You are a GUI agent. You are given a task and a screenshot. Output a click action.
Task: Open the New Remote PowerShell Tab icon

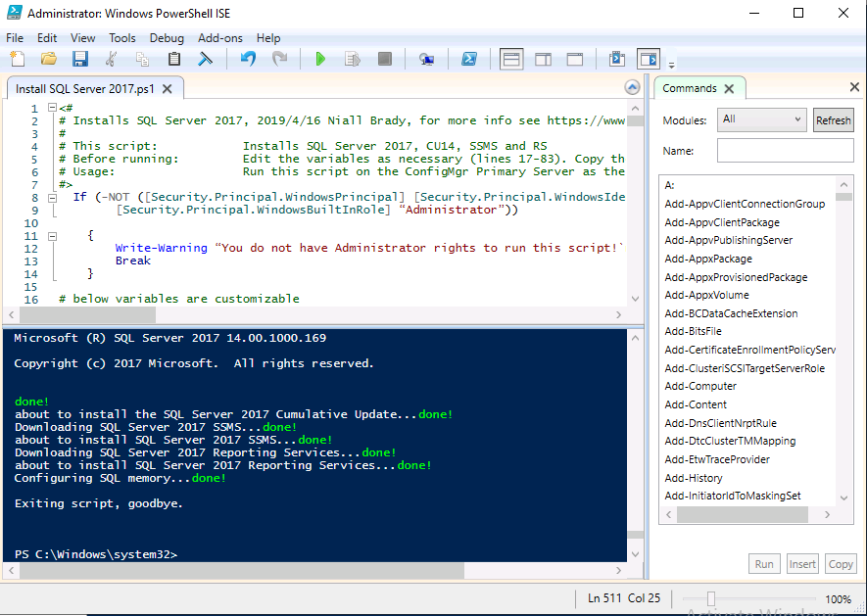pyautogui.click(x=426, y=59)
